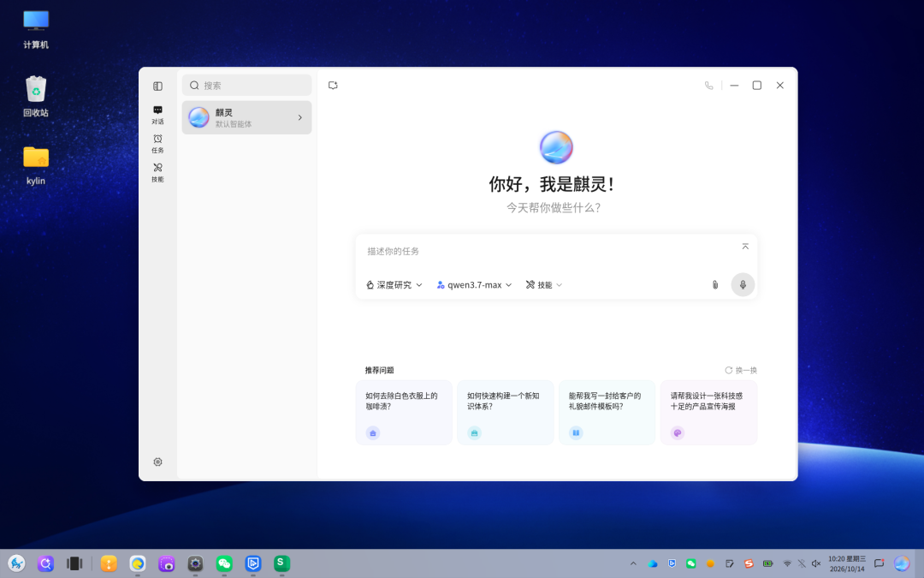Open the green S app in taskbar
The width and height of the screenshot is (924, 578).
point(281,563)
